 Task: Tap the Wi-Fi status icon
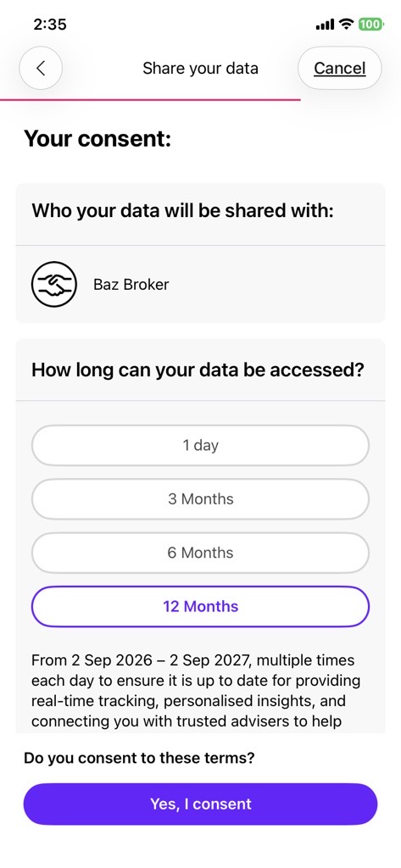point(347,24)
